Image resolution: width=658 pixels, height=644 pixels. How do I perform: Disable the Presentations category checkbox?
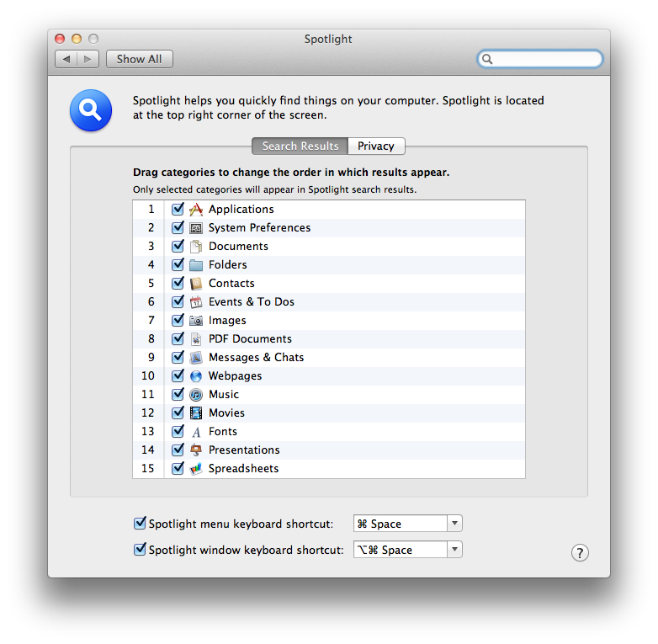point(178,450)
